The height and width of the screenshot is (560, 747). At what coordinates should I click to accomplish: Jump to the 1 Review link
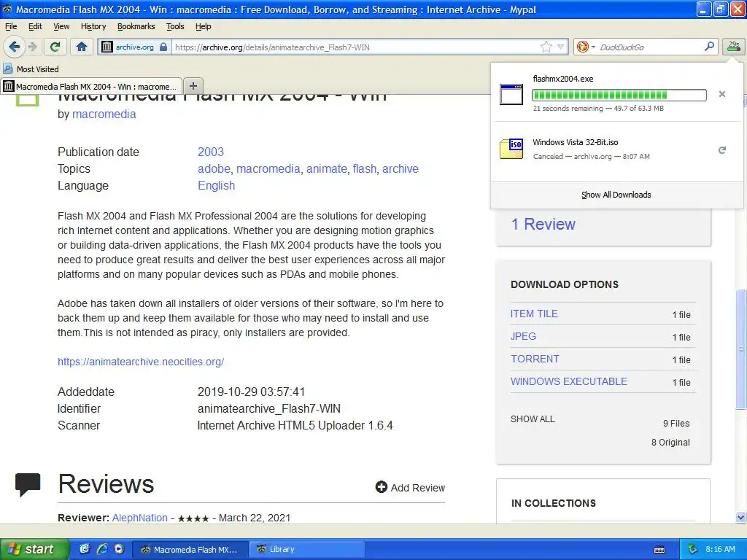(543, 224)
